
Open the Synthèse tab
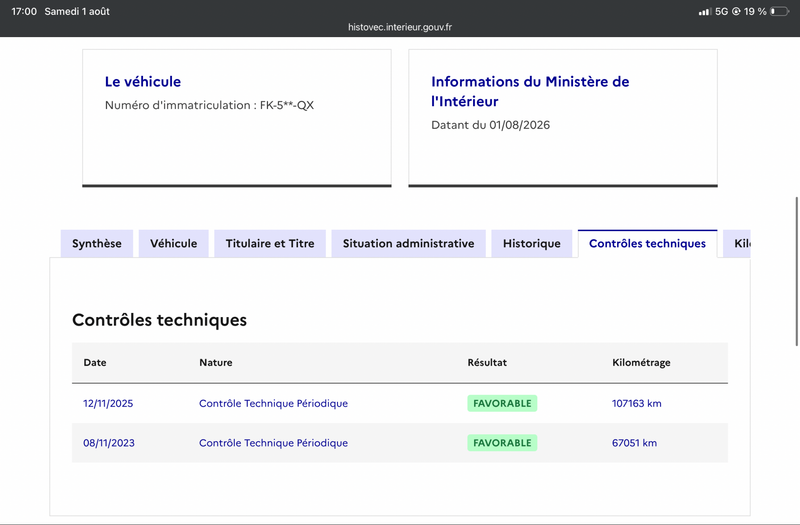point(97,244)
